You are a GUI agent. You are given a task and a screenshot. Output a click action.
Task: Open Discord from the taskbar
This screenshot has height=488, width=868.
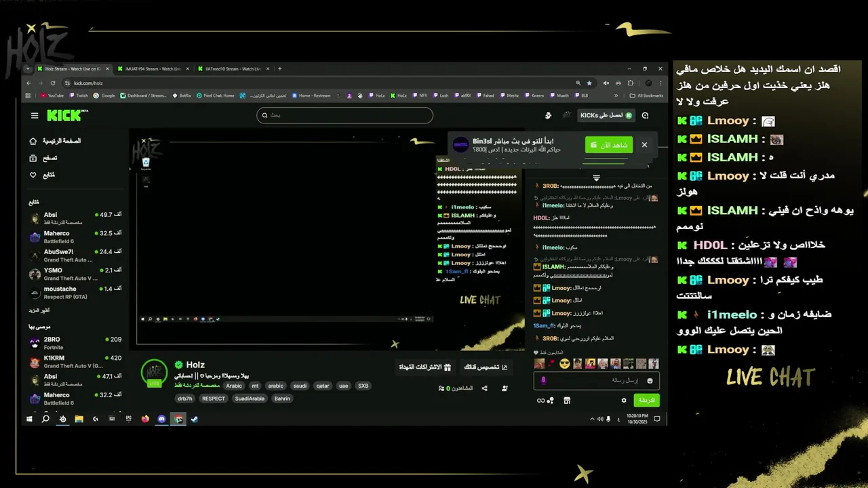click(161, 419)
